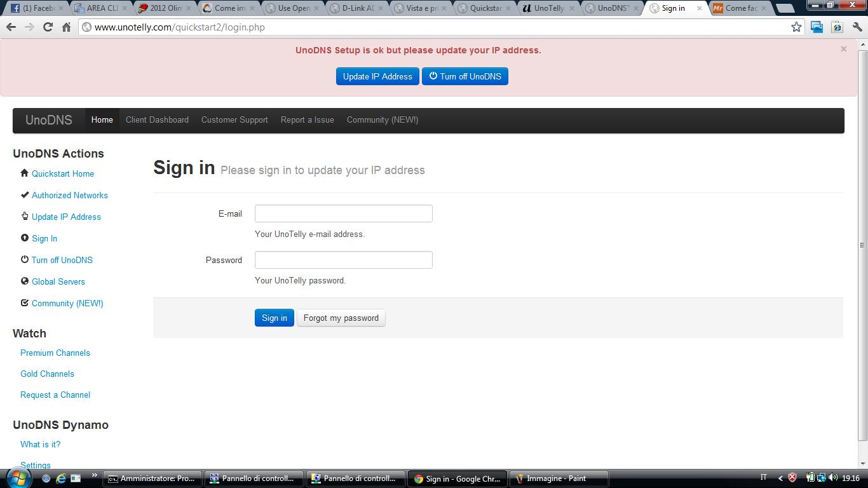This screenshot has width=868, height=488.
Task: Open the Premium Channels link
Action: [55, 353]
